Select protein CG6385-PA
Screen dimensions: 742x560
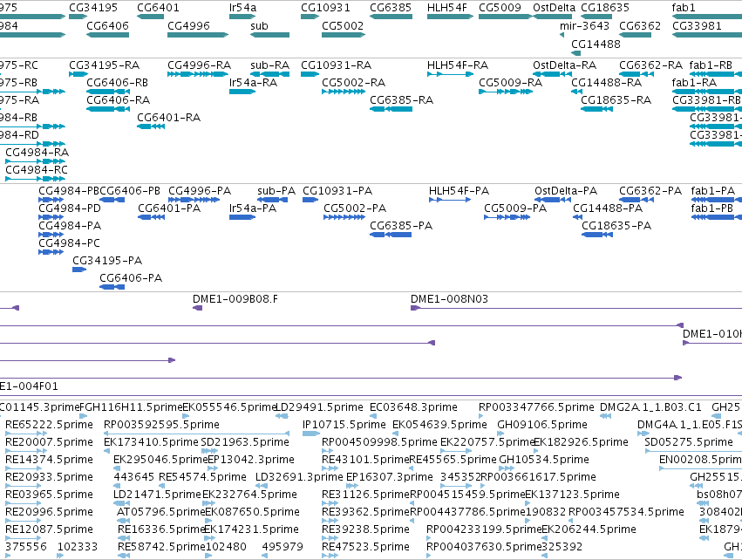click(x=391, y=235)
